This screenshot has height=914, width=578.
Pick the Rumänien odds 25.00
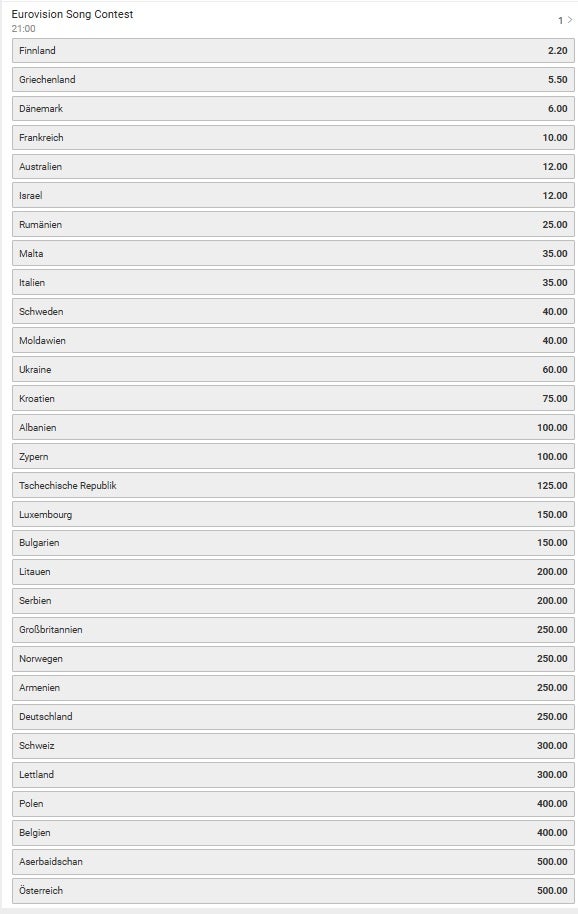coord(293,224)
